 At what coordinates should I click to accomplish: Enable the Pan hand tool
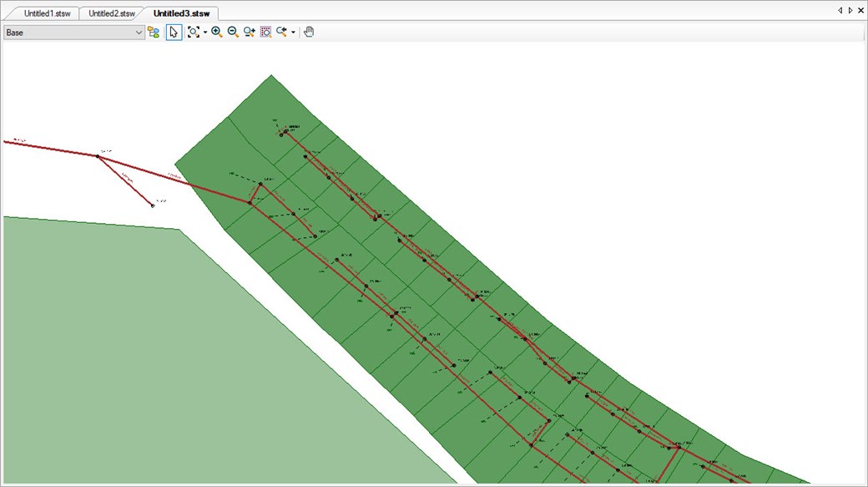click(309, 32)
